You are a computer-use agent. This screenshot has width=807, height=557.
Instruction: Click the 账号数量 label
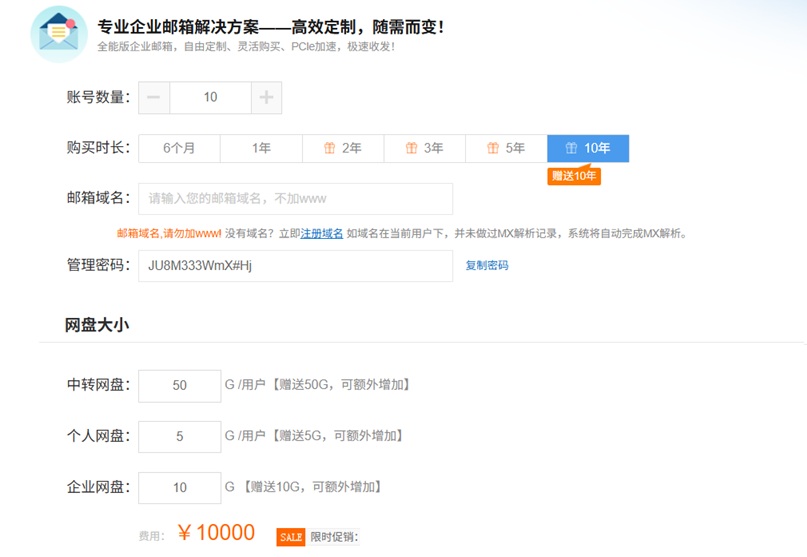pyautogui.click(x=98, y=97)
